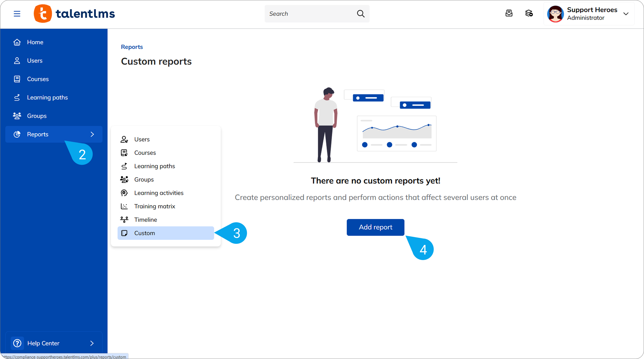Click the Help Center question mark icon

click(17, 343)
